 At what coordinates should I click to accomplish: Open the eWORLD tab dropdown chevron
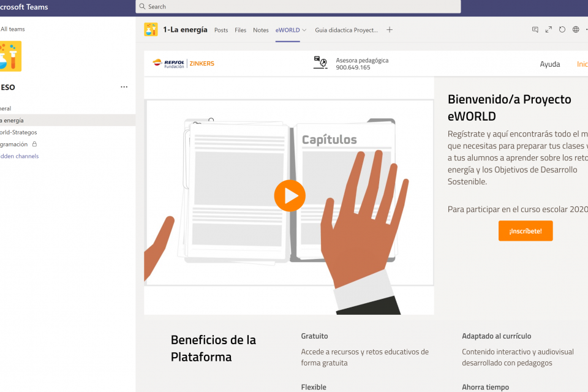click(304, 30)
